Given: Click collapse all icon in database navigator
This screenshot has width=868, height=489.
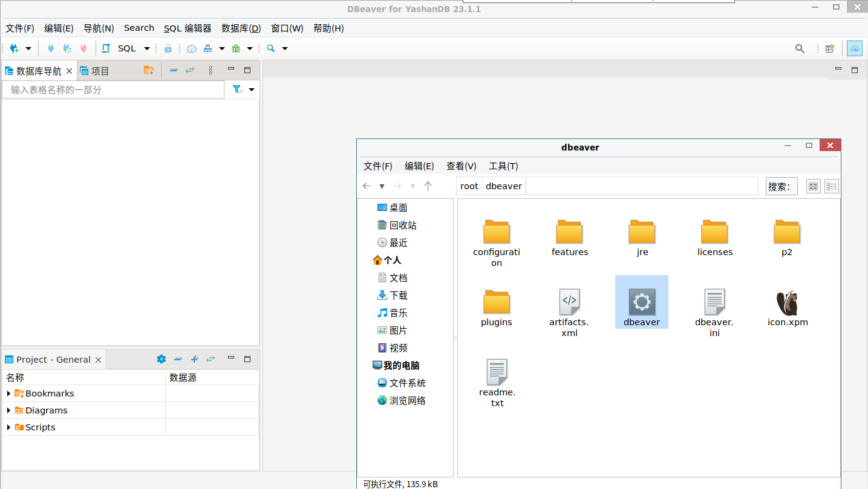Looking at the screenshot, I should coord(174,70).
